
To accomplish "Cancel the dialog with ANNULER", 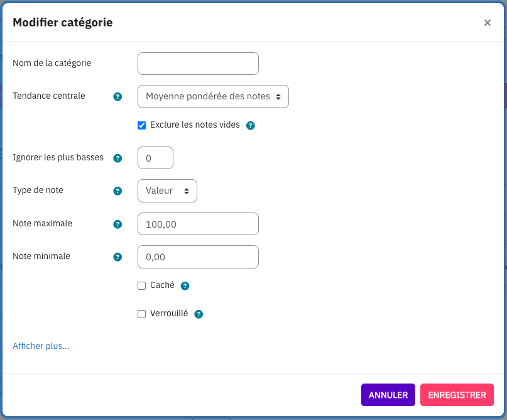I will point(388,395).
